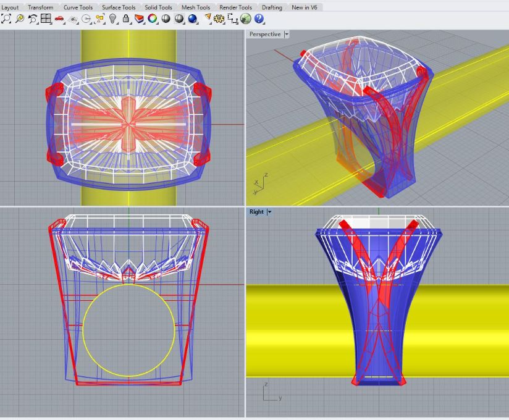This screenshot has height=420, width=509.
Task: Expand the Right viewport menu arrow
Action: pyautogui.click(x=269, y=212)
